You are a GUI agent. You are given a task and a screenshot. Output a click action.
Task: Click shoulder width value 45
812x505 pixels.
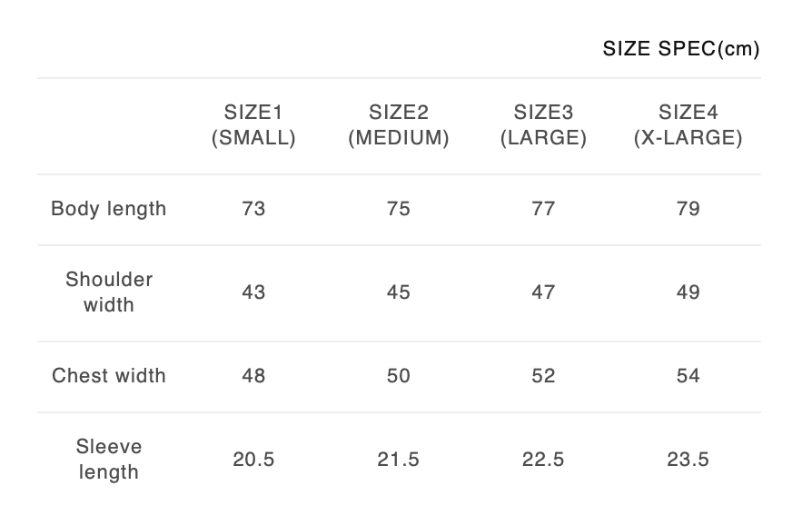coord(398,292)
